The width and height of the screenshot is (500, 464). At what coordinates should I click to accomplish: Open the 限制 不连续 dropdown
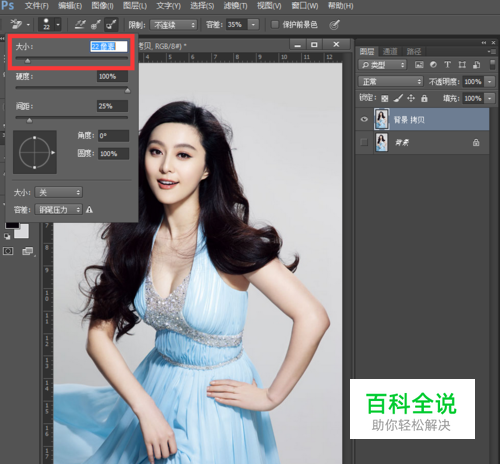coord(174,25)
